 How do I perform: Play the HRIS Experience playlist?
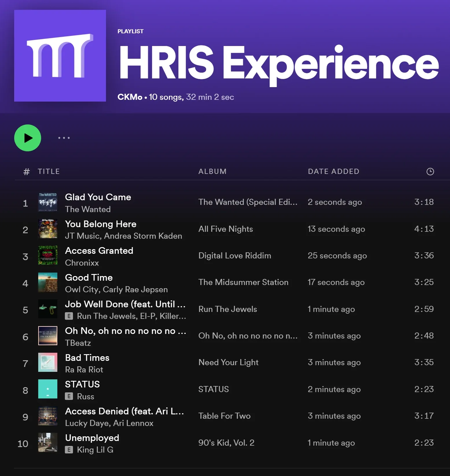[x=28, y=138]
